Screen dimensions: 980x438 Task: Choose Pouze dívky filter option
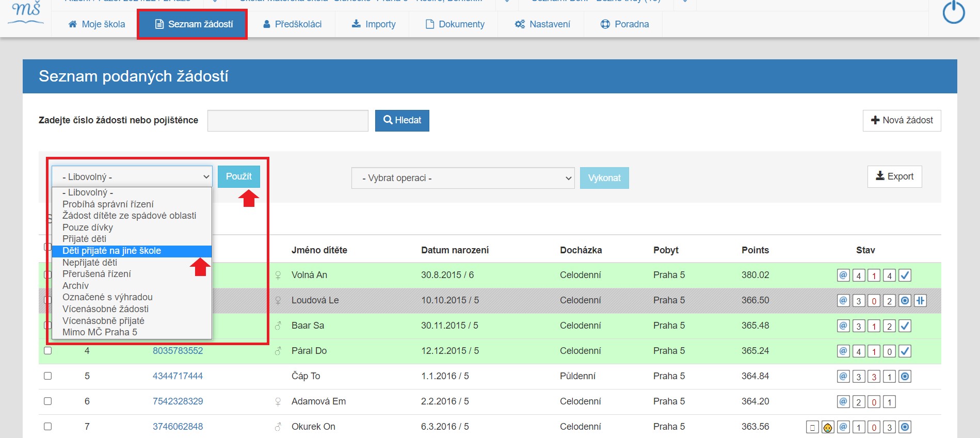coord(132,228)
